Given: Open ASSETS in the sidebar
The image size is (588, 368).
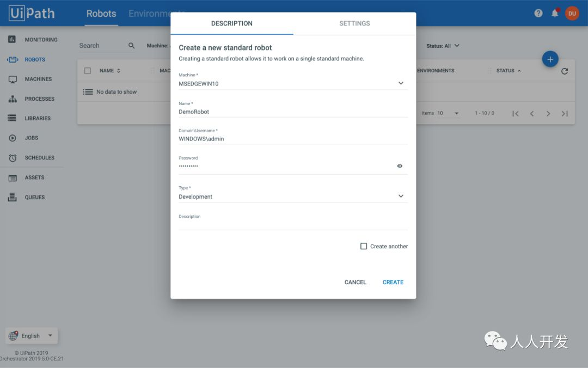Looking at the screenshot, I should [x=34, y=177].
